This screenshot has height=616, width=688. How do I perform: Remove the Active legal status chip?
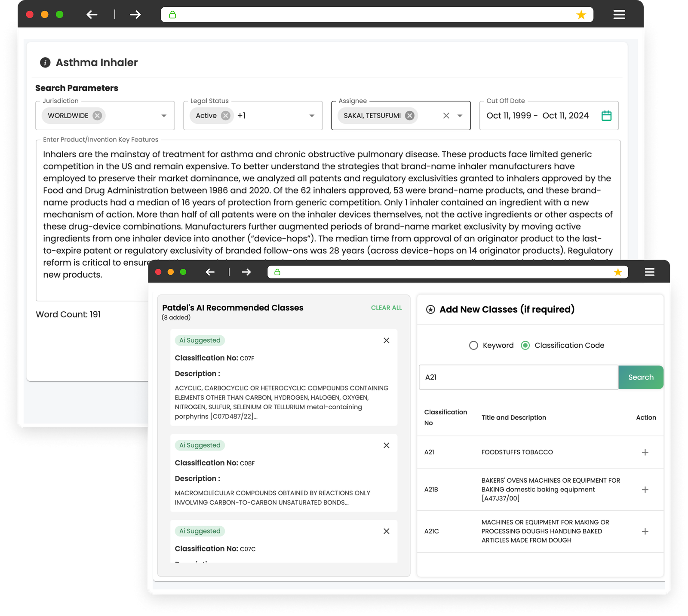[225, 116]
